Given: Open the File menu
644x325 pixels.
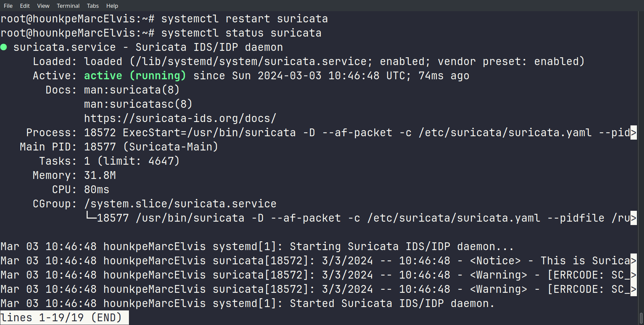Looking at the screenshot, I should tap(8, 6).
